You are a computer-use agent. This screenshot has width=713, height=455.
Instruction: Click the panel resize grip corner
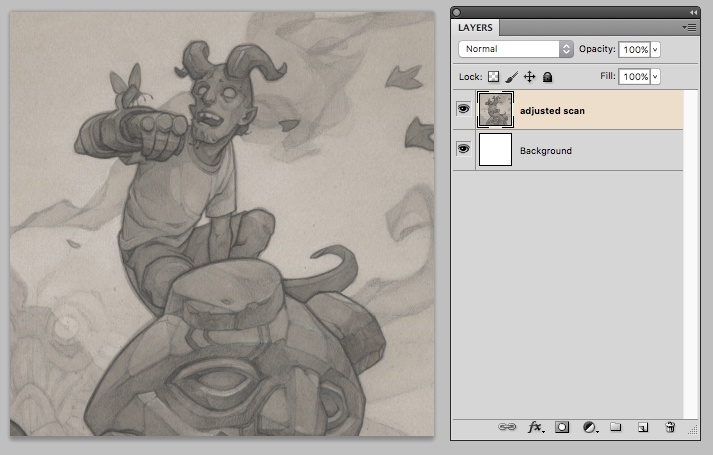(x=693, y=430)
